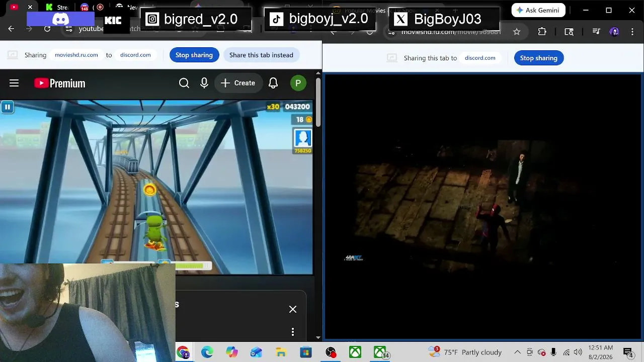Switch to the tab with 148 badge
Image resolution: width=644 pixels, height=362 pixels.
(x=85, y=7)
